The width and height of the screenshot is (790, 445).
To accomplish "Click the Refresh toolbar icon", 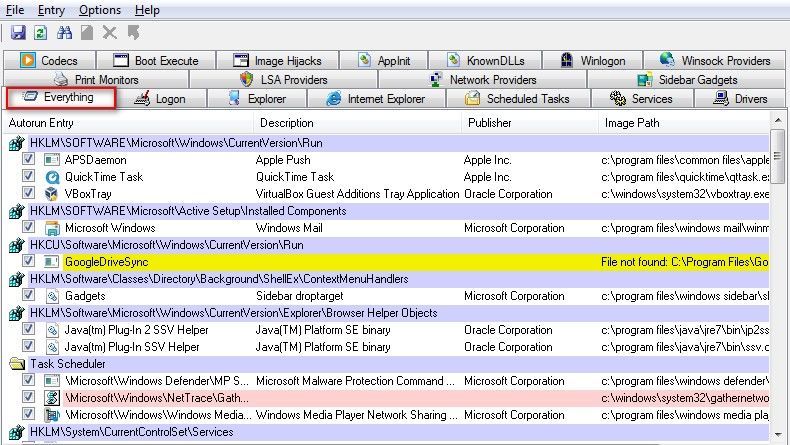I will (x=40, y=33).
